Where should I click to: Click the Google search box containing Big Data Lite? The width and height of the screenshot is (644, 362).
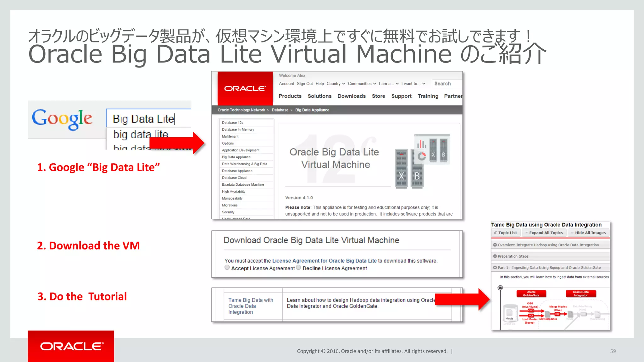click(x=149, y=118)
